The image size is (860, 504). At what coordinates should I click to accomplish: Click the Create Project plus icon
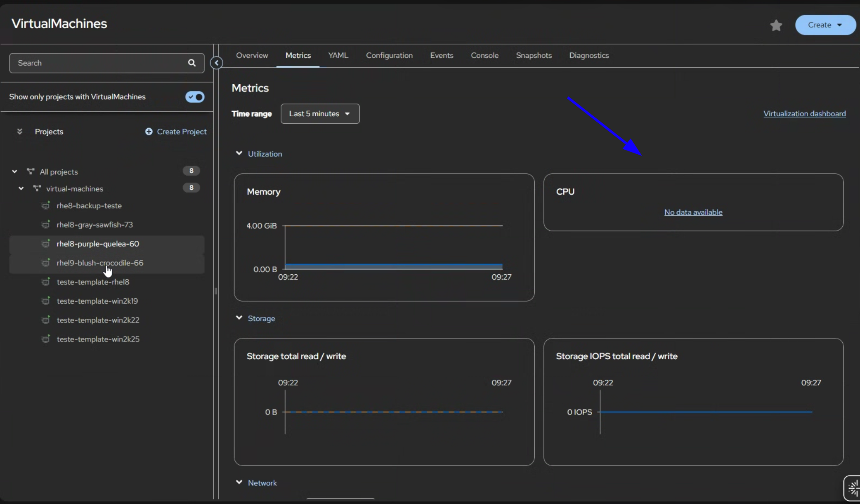[x=149, y=132]
